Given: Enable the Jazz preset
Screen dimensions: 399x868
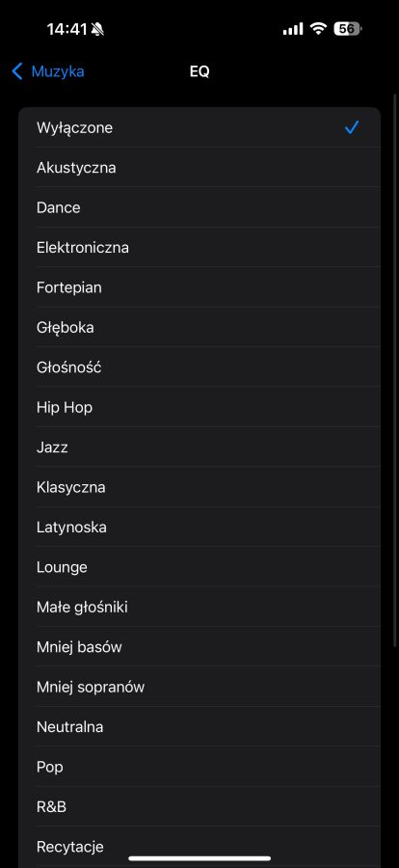Looking at the screenshot, I should pos(199,448).
